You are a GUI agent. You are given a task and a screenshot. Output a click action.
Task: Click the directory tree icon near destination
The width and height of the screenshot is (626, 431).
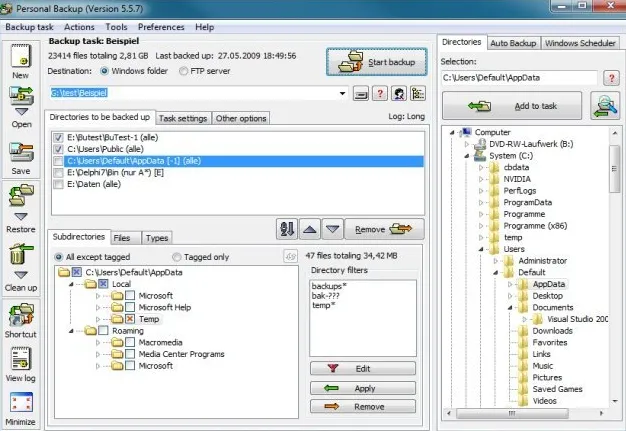[418, 94]
